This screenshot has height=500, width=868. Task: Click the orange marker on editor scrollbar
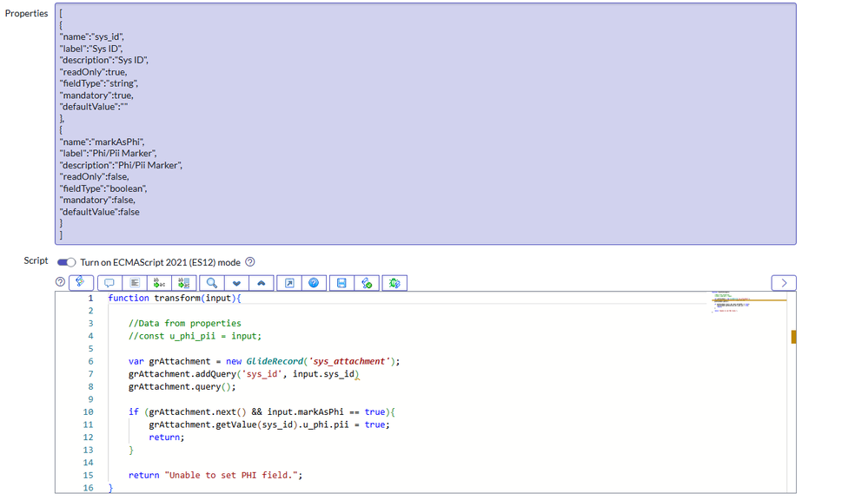[794, 336]
